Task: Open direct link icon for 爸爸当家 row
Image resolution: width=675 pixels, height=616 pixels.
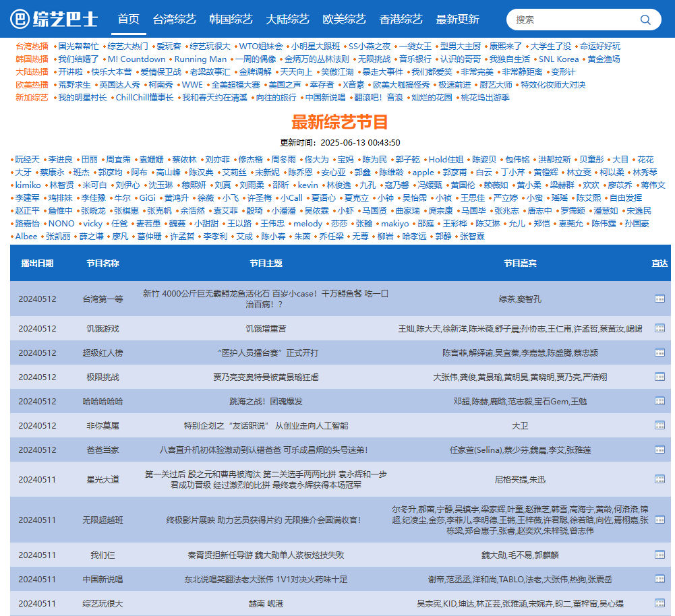Action: coord(659,450)
